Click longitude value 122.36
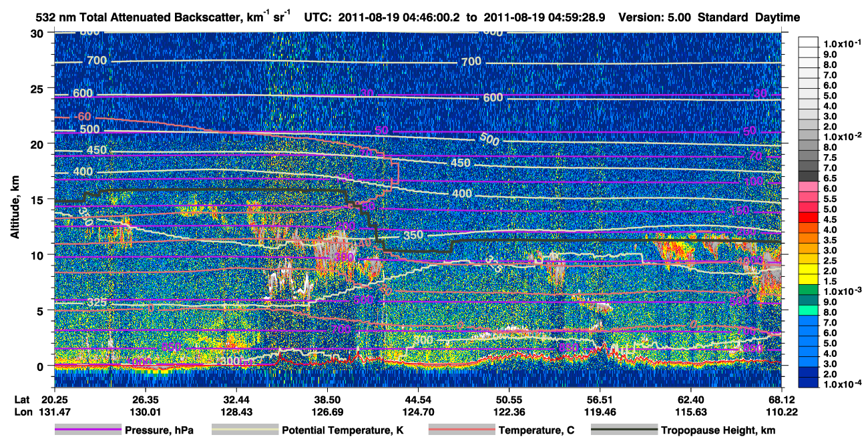 pyautogui.click(x=509, y=412)
